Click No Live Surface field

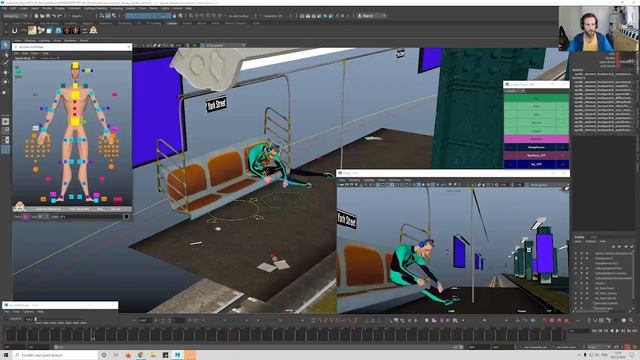coord(239,16)
